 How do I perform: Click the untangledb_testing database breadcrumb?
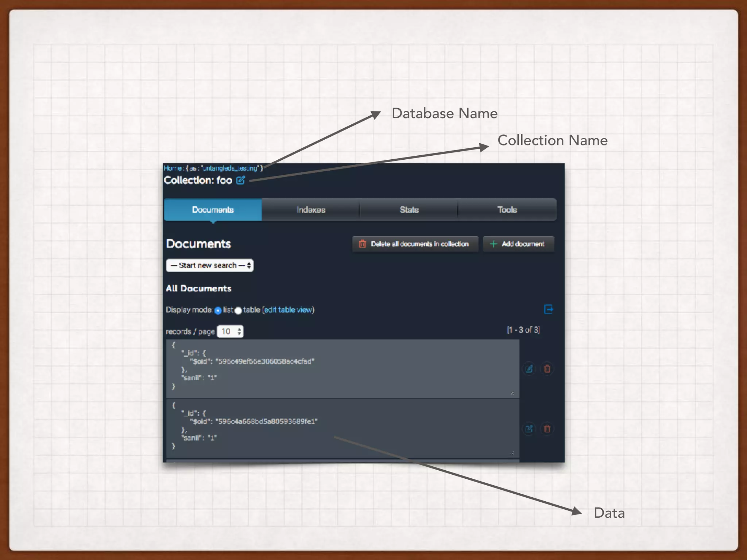pos(230,168)
